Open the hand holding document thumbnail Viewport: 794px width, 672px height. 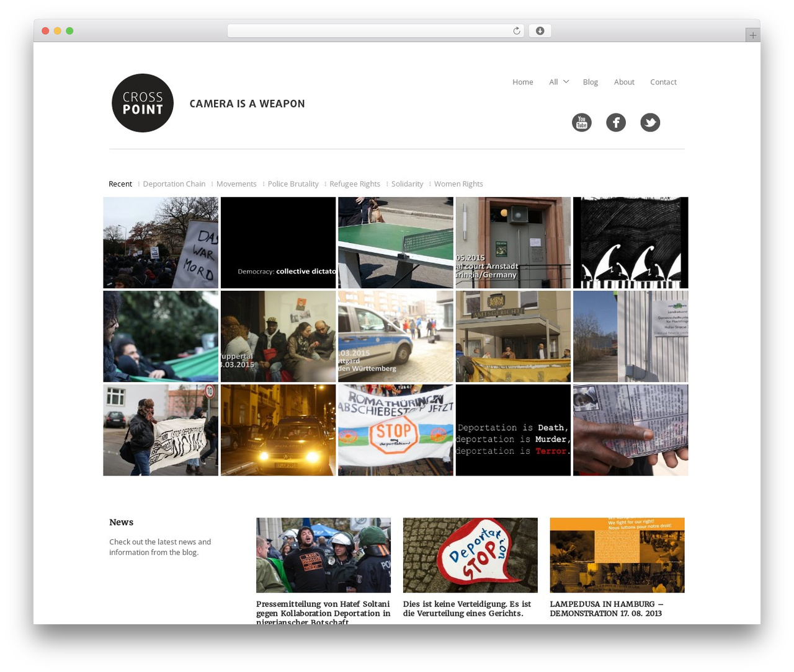point(630,430)
